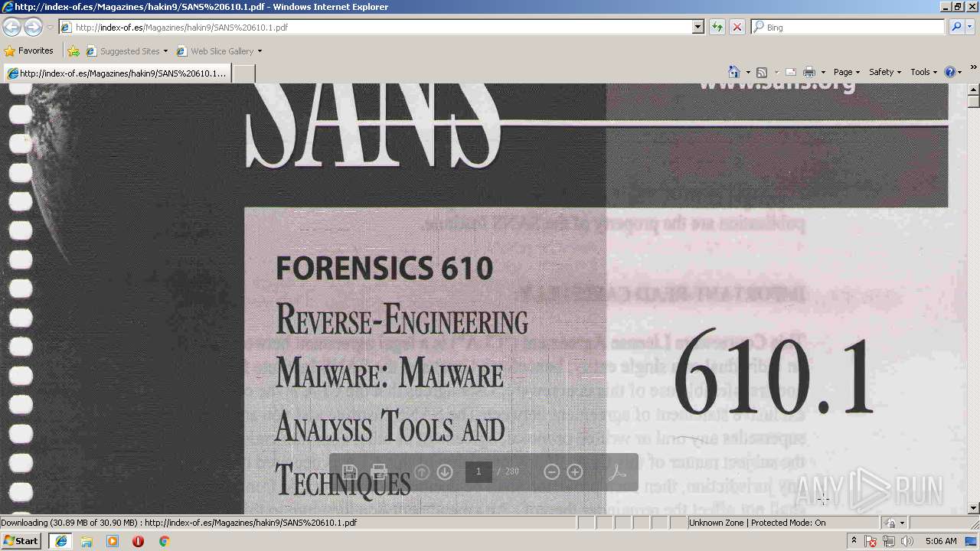Show hidden system tray icons arrow
980x551 pixels.
coord(854,541)
